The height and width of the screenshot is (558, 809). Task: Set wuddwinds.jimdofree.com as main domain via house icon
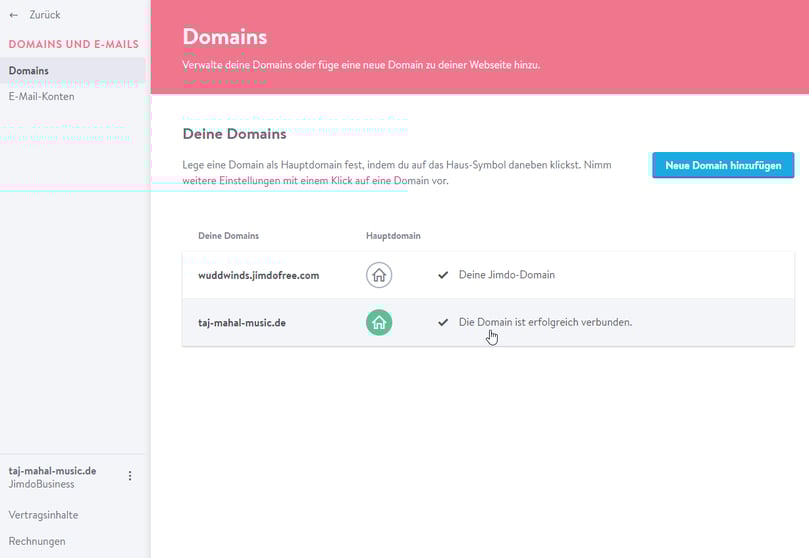point(379,275)
